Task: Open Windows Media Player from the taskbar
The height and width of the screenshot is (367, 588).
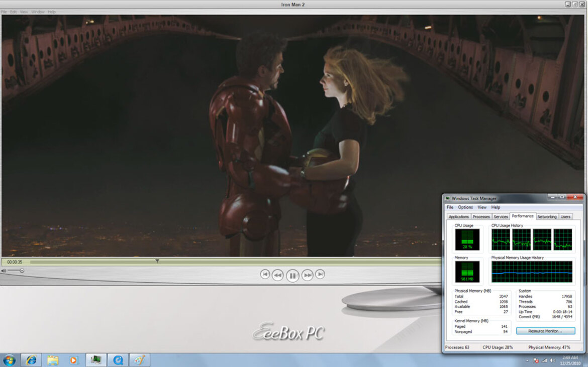Action: (x=73, y=360)
